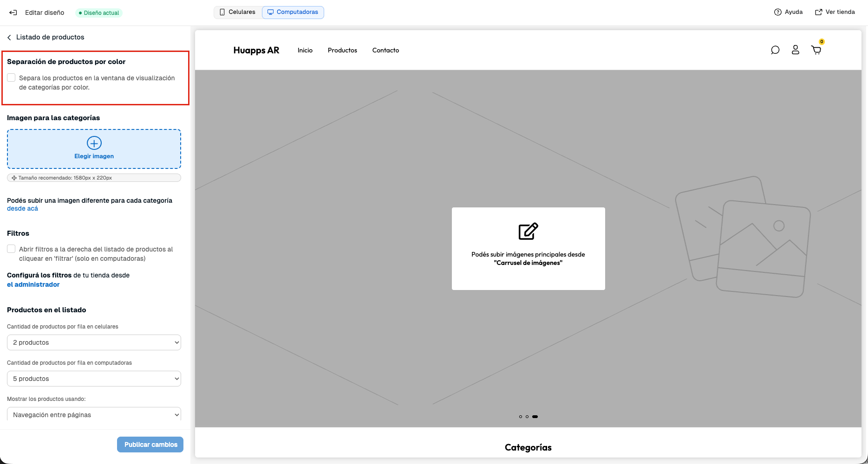Switch to Computadoras preview tab
The width and height of the screenshot is (868, 464).
click(x=293, y=12)
